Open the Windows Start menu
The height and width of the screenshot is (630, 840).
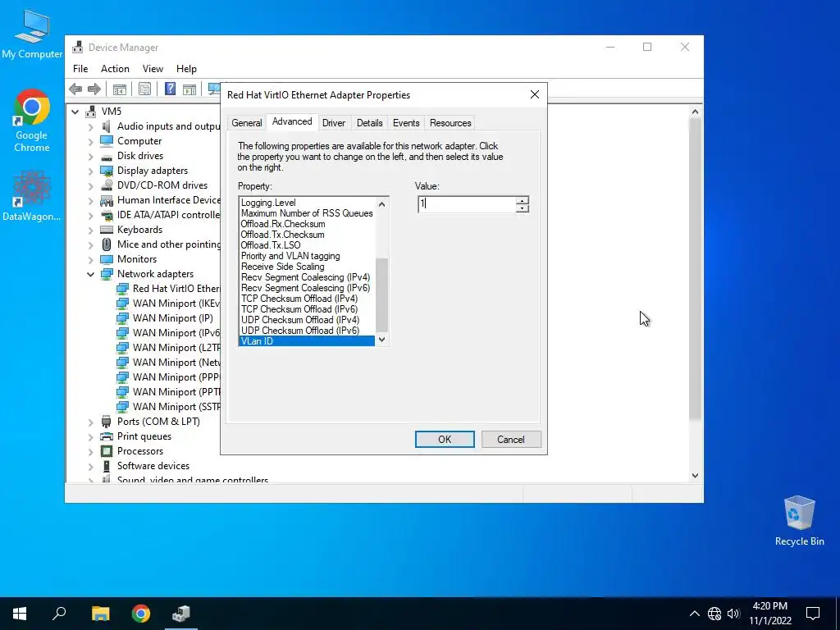pos(20,614)
